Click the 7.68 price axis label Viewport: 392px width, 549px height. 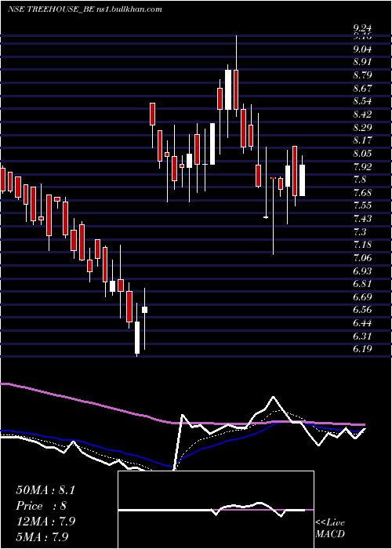coord(362,193)
